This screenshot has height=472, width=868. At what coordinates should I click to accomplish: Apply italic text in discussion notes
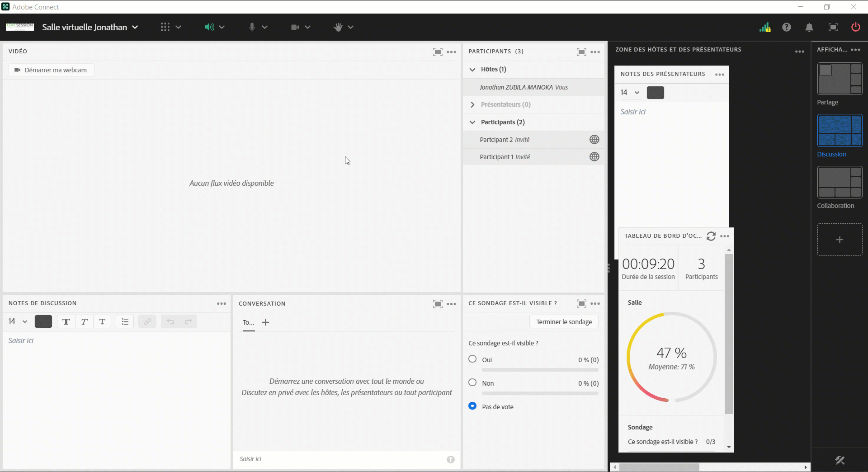[x=84, y=322]
